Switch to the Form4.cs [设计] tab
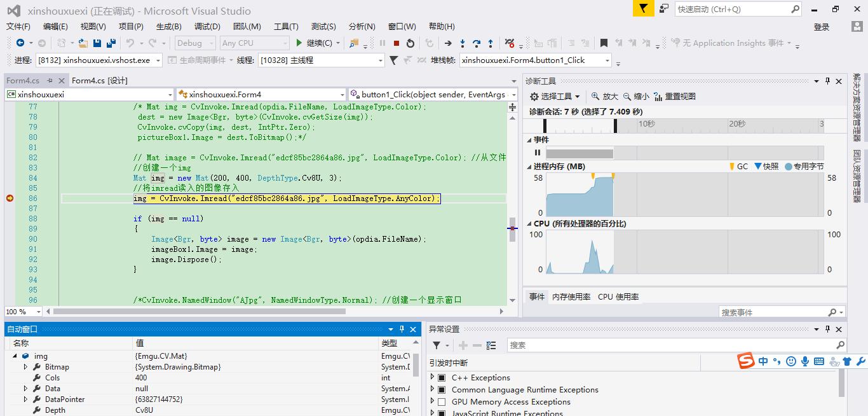Screen dimensions: 868x416 [x=100, y=81]
